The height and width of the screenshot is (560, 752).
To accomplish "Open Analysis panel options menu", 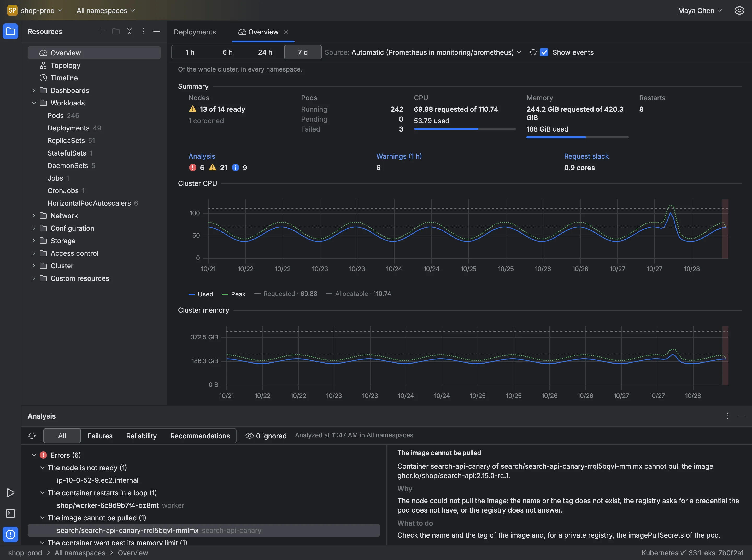I will [x=727, y=416].
